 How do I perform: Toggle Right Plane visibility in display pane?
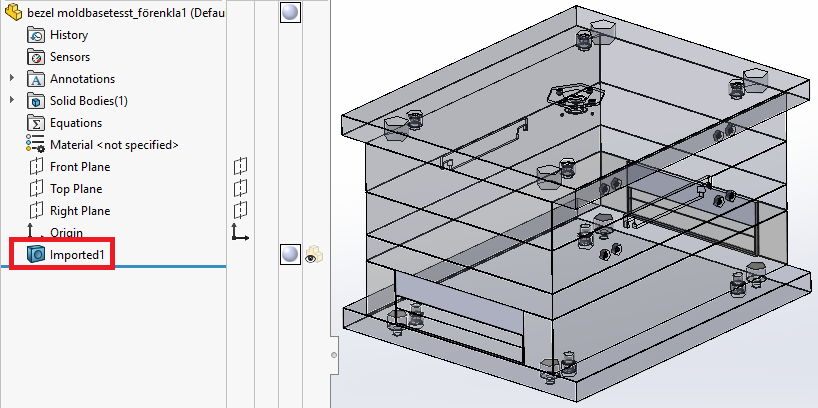point(240,210)
